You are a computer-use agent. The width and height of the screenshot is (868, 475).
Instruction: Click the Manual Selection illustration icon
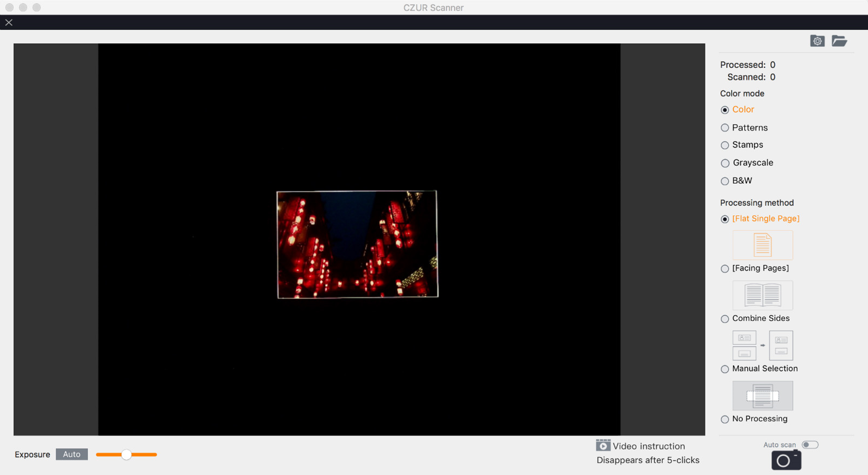click(762, 395)
